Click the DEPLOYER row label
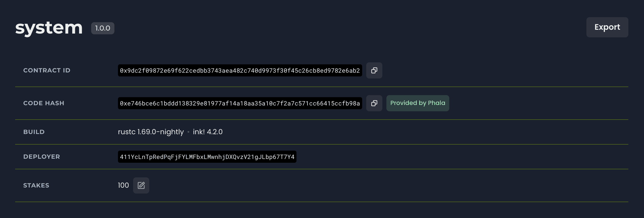The image size is (644, 218). (x=42, y=157)
